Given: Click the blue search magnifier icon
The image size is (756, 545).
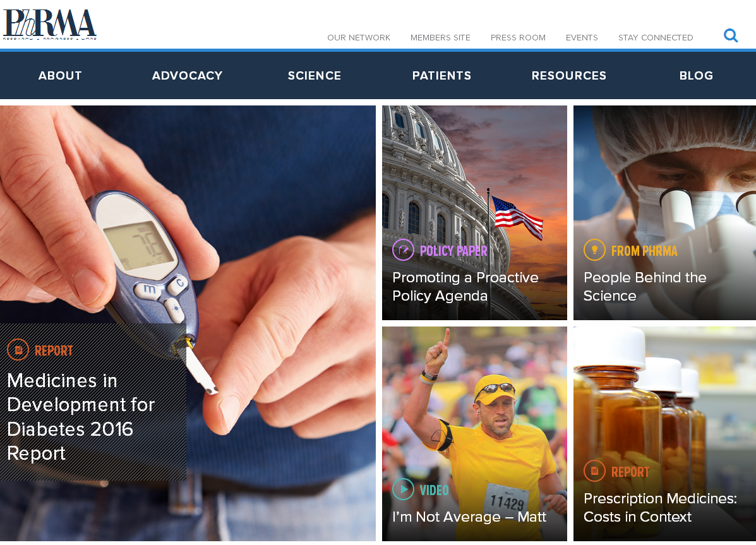Looking at the screenshot, I should coord(731,35).
